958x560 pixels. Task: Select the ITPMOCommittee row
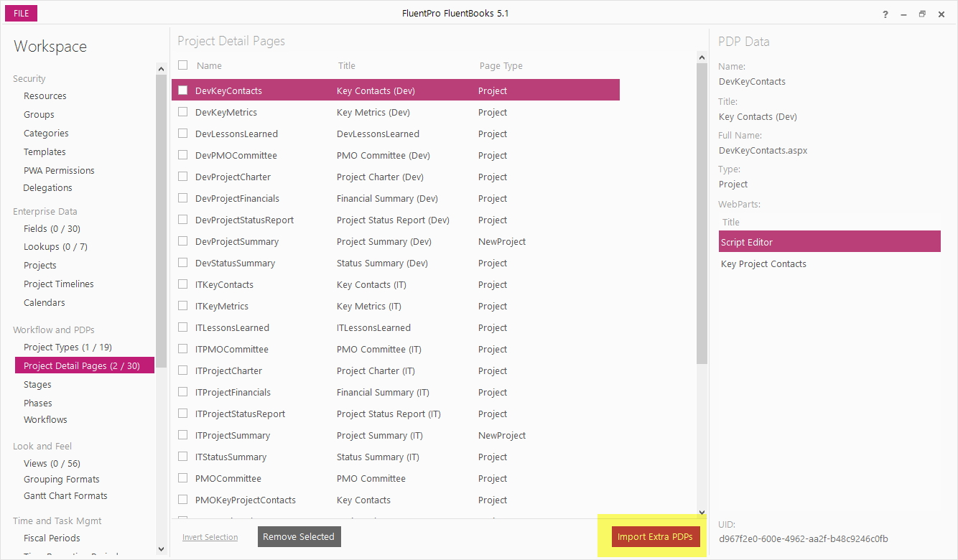pos(395,349)
